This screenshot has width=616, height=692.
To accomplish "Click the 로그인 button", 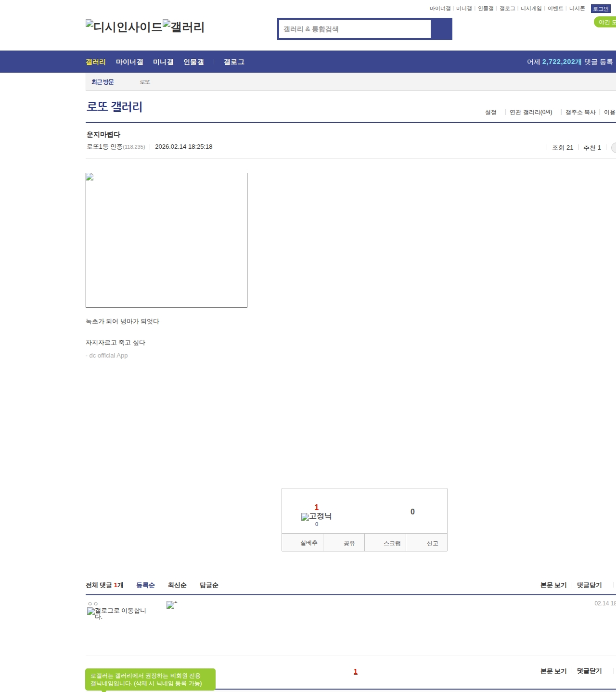I will pyautogui.click(x=601, y=9).
